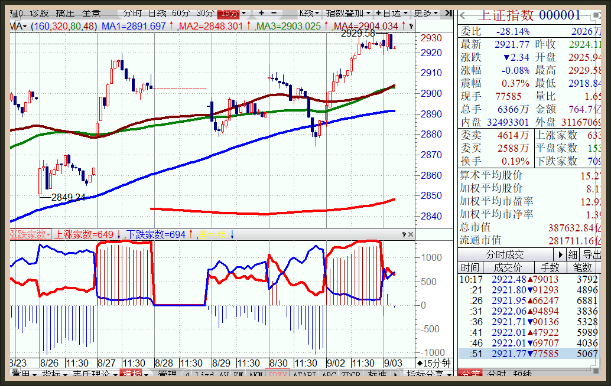Click the minus zoom-out icon in top toolbar

[274, 13]
